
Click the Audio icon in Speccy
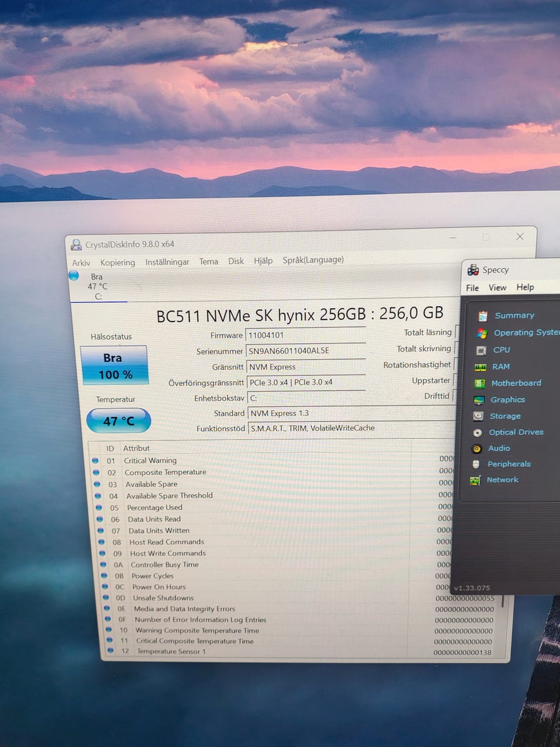click(477, 448)
